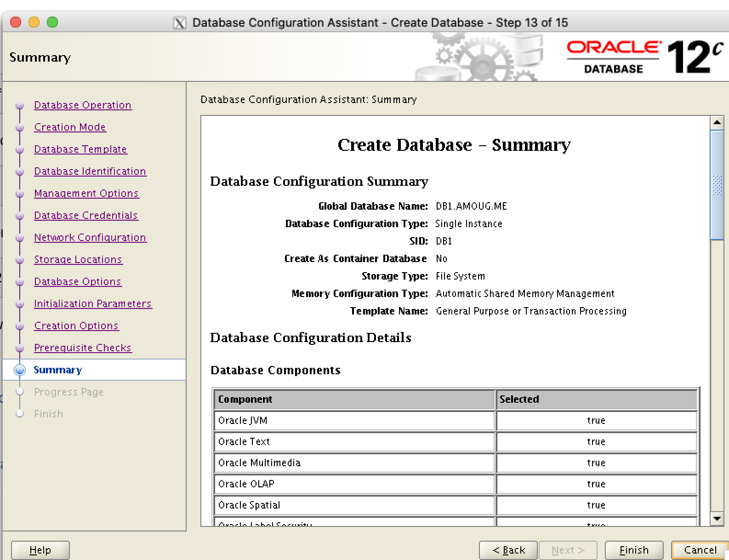Select the Oracle OLAP component cell
Image resolution: width=729 pixels, height=560 pixels.
pyautogui.click(x=354, y=484)
